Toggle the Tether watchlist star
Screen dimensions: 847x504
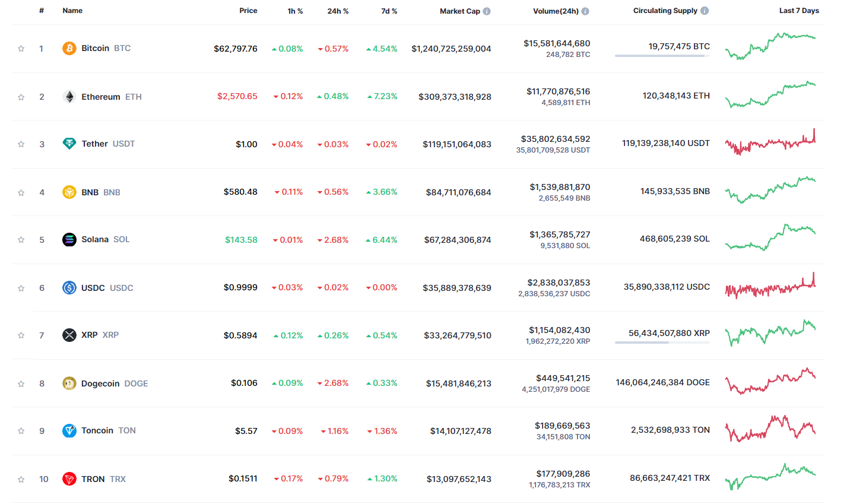click(21, 144)
